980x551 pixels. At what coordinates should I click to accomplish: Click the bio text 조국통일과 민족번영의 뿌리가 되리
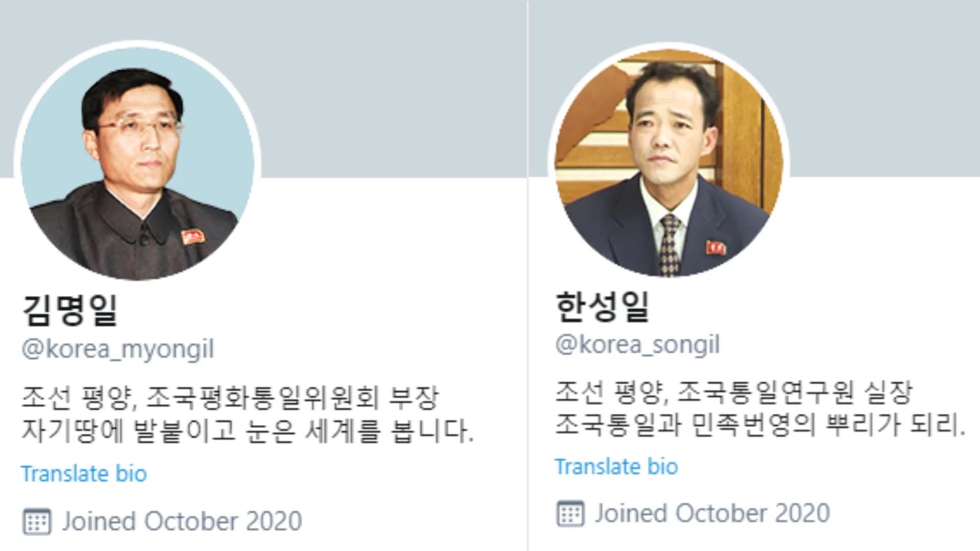coord(761,425)
